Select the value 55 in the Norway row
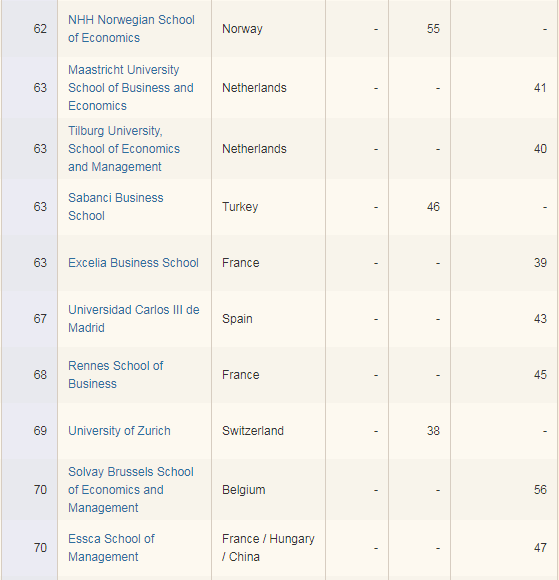This screenshot has height=580, width=559. point(433,29)
